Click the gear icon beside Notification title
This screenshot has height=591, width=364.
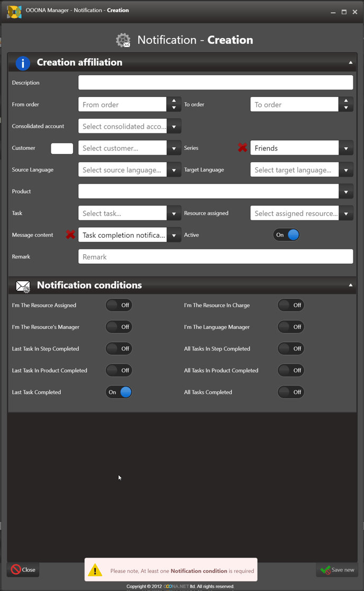coord(123,40)
